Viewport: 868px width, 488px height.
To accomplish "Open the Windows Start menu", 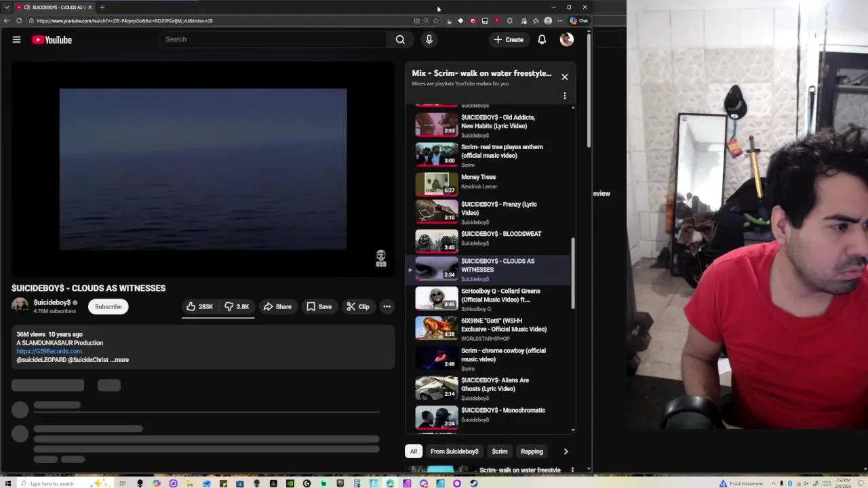I will click(7, 483).
